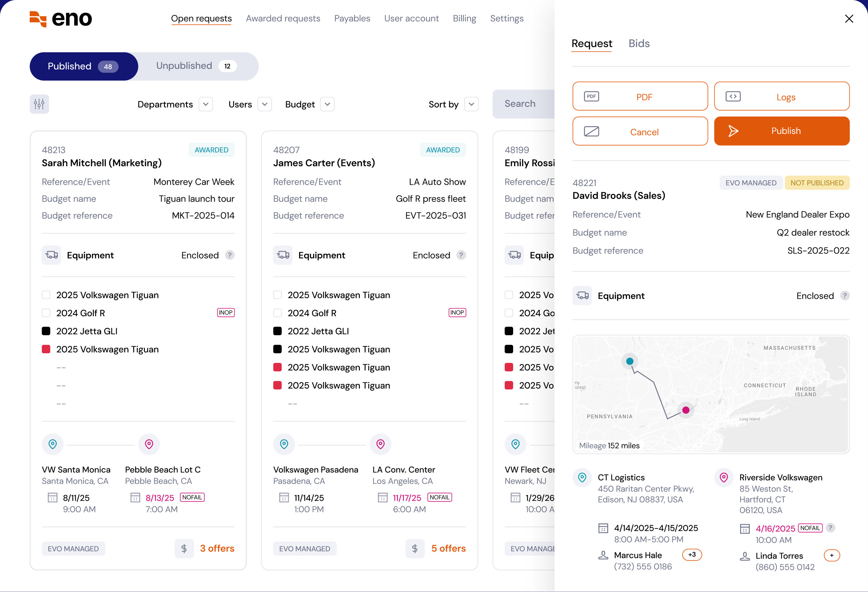This screenshot has width=868, height=592.
Task: Download the request PDF
Action: click(640, 96)
